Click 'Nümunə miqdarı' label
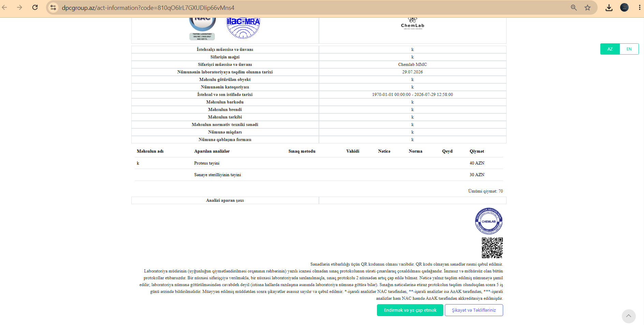The height and width of the screenshot is (325, 644). click(225, 132)
